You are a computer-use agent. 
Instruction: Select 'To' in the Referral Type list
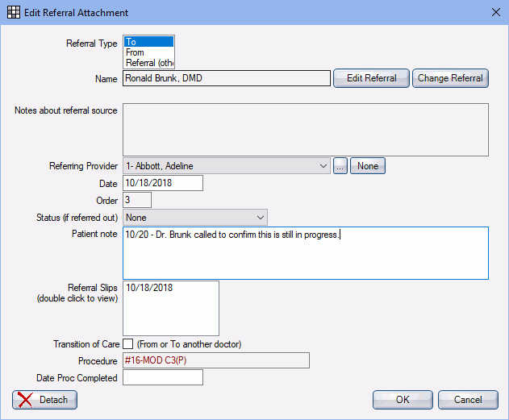pos(148,42)
